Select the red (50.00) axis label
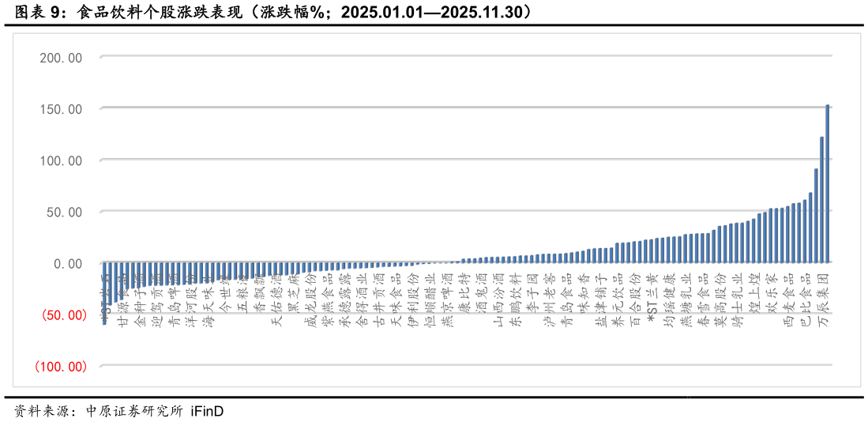 point(60,315)
